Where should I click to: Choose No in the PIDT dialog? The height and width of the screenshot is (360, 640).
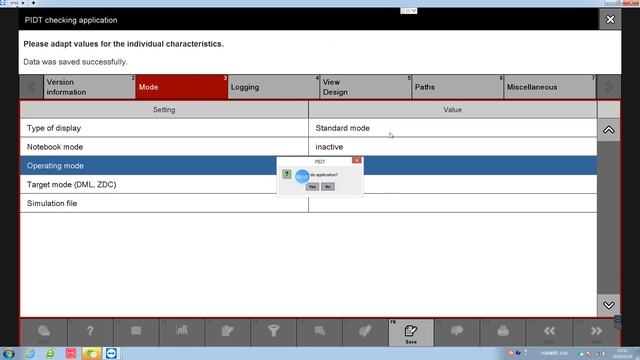click(328, 187)
